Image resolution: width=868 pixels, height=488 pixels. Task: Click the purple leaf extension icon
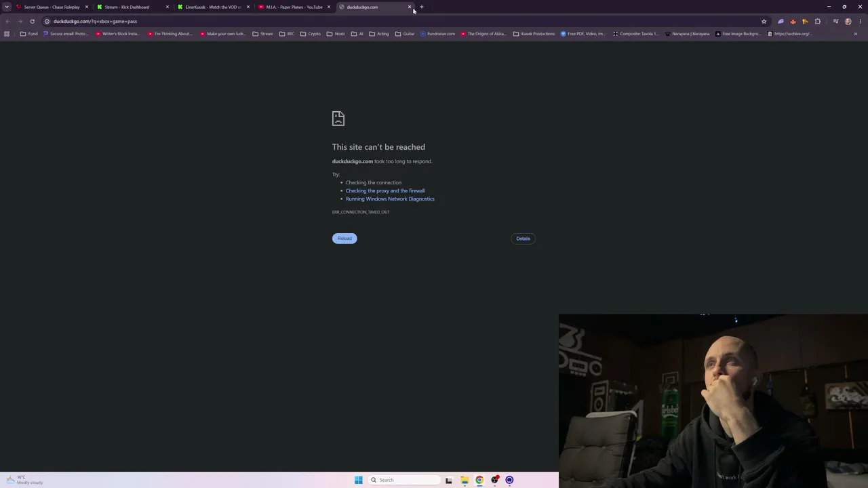781,21
